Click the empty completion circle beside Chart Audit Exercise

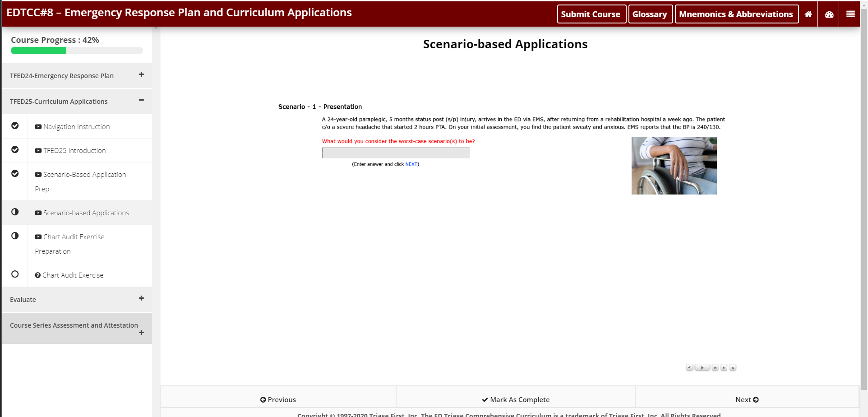point(15,274)
